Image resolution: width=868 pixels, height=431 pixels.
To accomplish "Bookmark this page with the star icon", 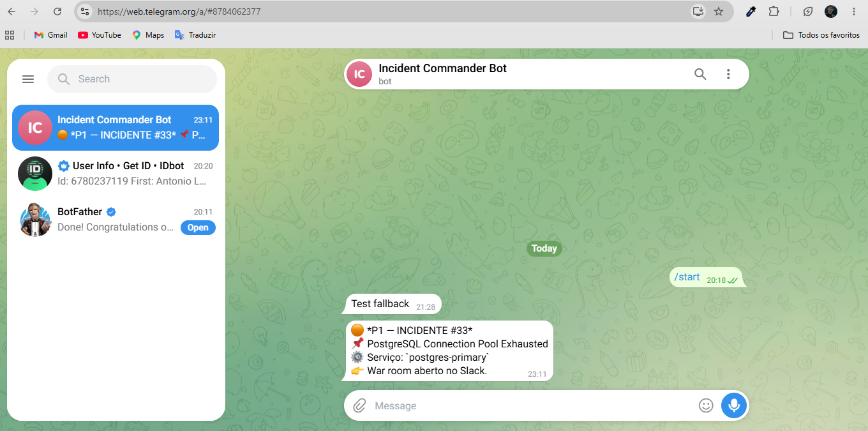I will click(719, 11).
